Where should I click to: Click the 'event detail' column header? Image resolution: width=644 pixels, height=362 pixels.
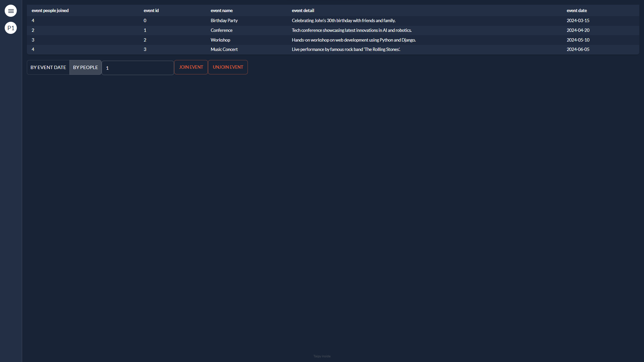click(x=303, y=10)
